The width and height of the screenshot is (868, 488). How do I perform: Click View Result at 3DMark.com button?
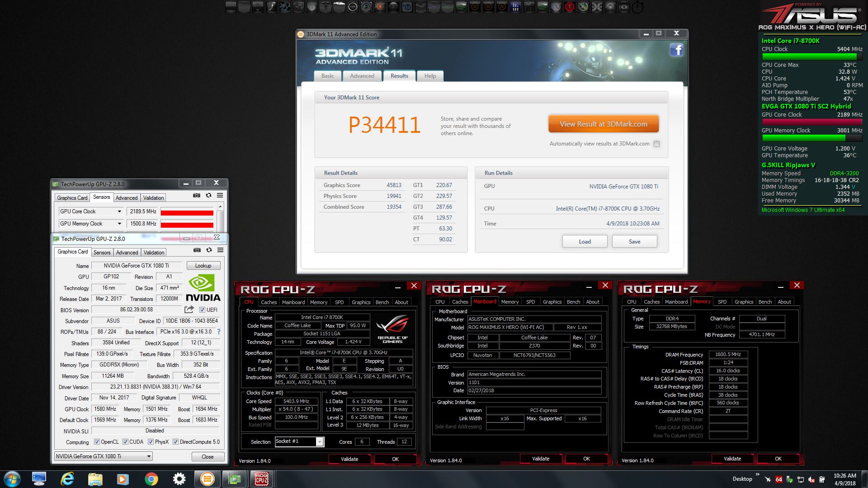[604, 124]
